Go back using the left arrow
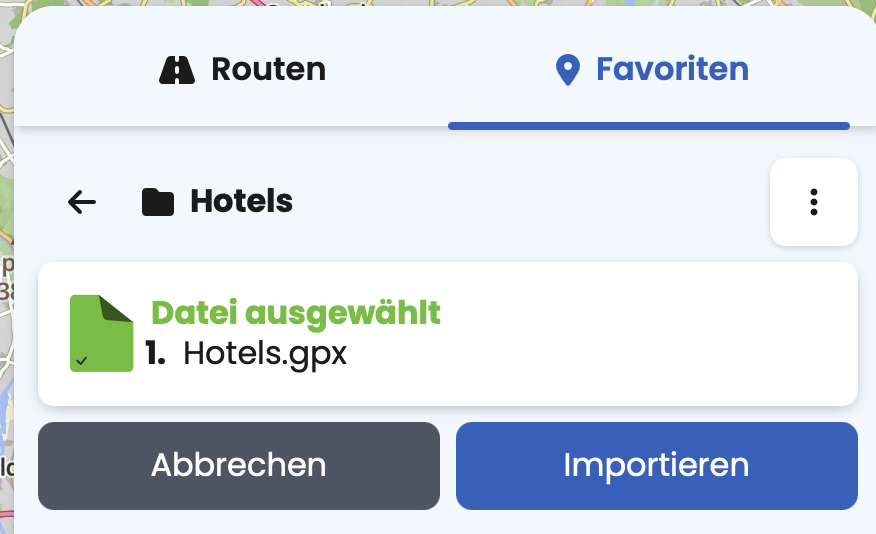 coord(82,202)
